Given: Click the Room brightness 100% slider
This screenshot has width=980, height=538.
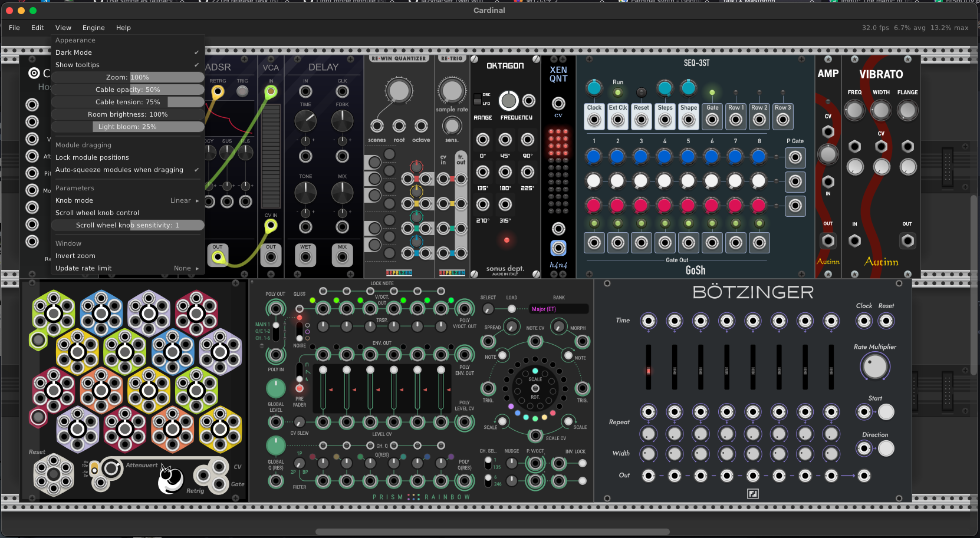Looking at the screenshot, I should click(127, 114).
